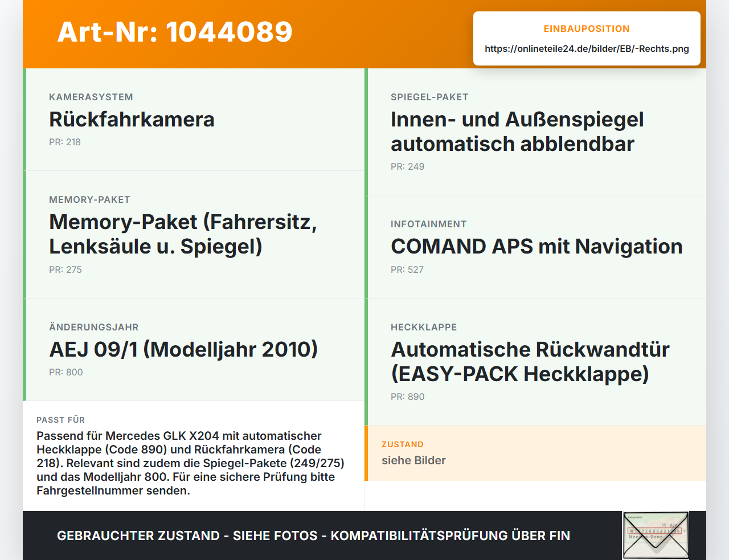Click the envelope thumbnail in the footer
This screenshot has height=560, width=729.
click(656, 536)
